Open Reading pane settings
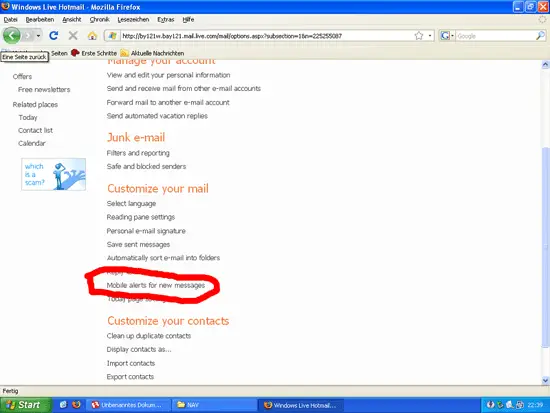Viewport: 550px width, 413px height. click(141, 217)
